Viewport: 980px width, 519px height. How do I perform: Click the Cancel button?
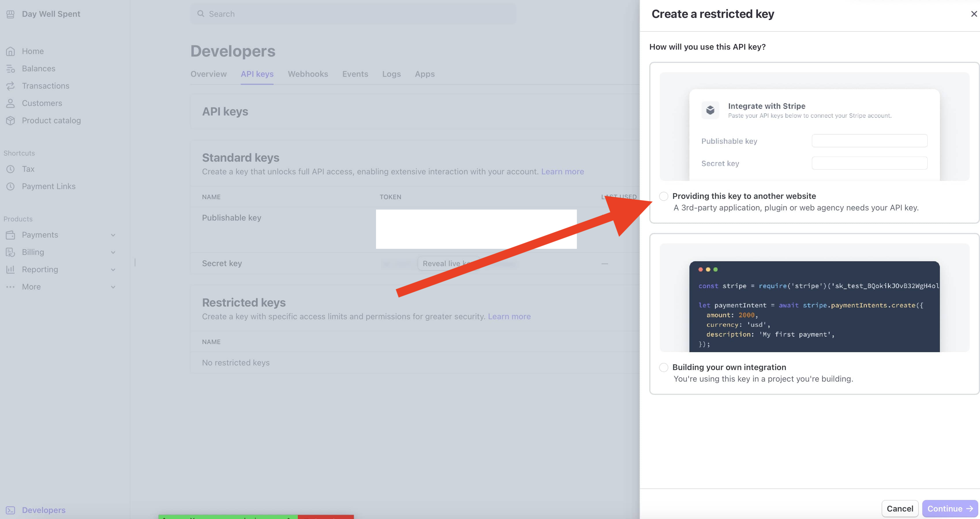point(899,508)
